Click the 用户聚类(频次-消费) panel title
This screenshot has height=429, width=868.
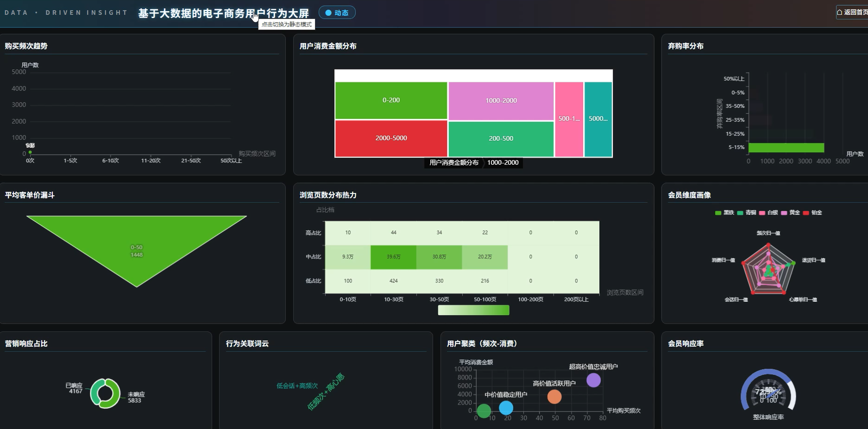tap(482, 343)
